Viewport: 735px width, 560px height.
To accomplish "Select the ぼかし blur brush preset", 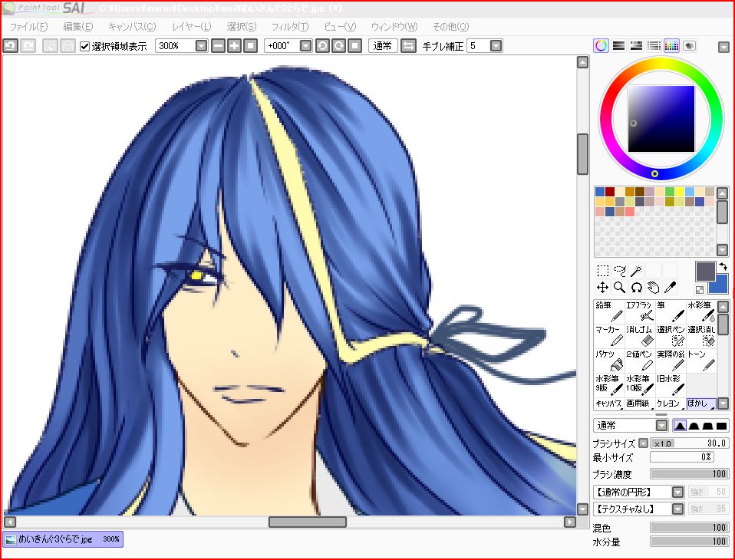I will (702, 404).
